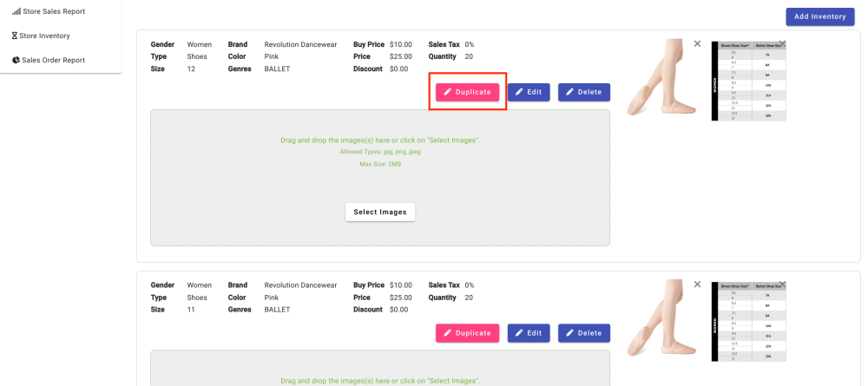Click the pie chart icon beside Sales Order Report

tap(16, 60)
